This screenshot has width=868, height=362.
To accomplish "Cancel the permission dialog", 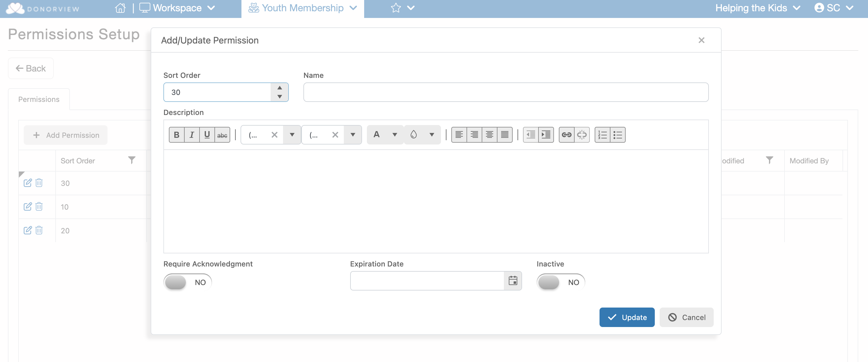I will tap(686, 317).
